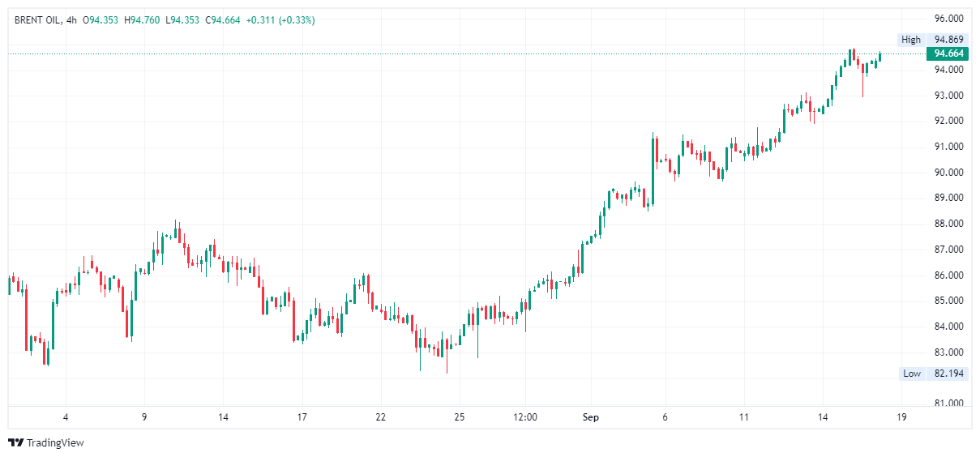The image size is (980, 457).
Task: Click the high value H94.760
Action: tap(143, 19)
